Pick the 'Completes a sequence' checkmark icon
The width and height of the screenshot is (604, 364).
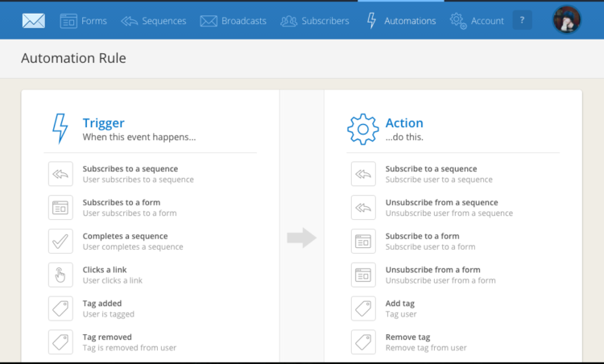tap(60, 242)
